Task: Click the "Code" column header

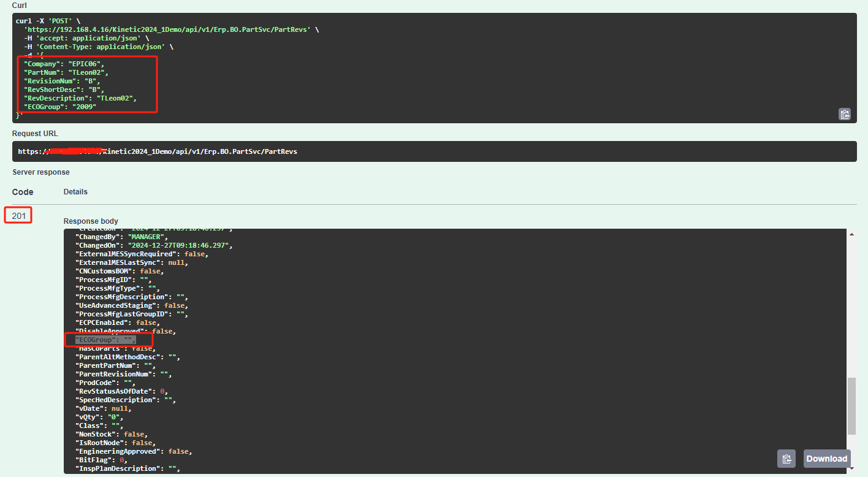Action: 23,192
